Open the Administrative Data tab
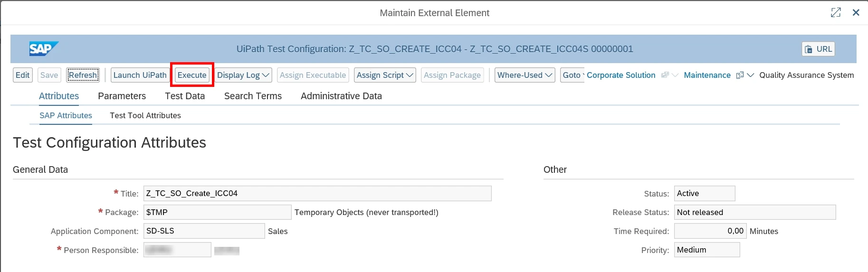 tap(341, 96)
